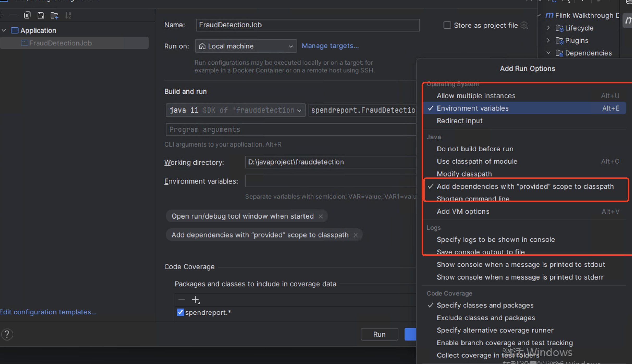Enable Store as project file checkbox
Screen dimensions: 632x364
coord(447,25)
